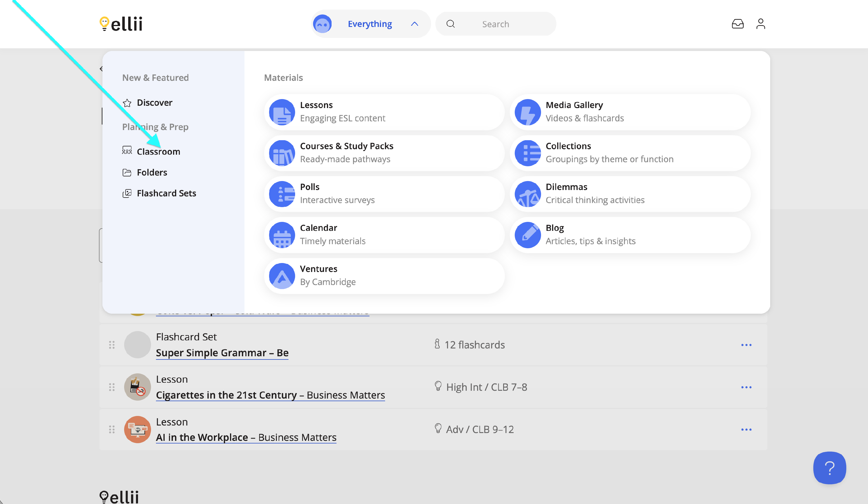Click the Media Gallery lightning icon

(x=527, y=112)
